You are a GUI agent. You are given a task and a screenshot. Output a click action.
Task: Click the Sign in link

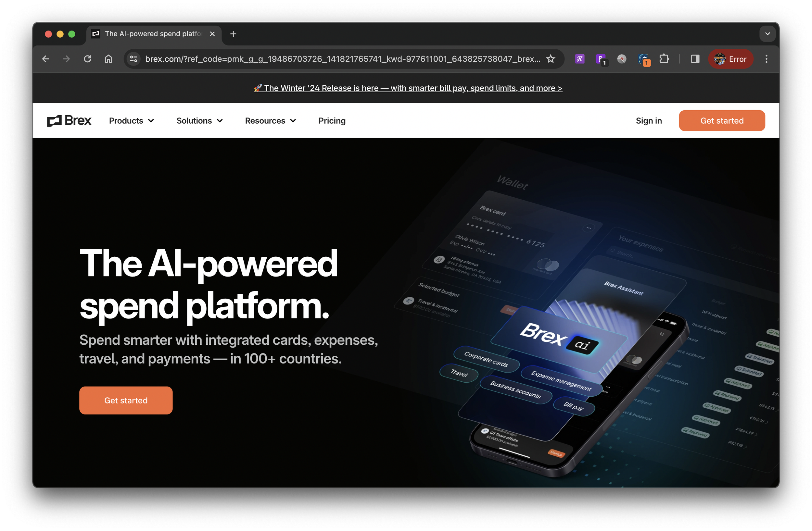coord(649,121)
